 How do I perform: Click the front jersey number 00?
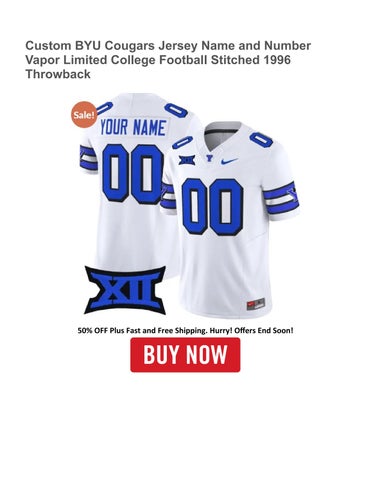[x=212, y=207]
